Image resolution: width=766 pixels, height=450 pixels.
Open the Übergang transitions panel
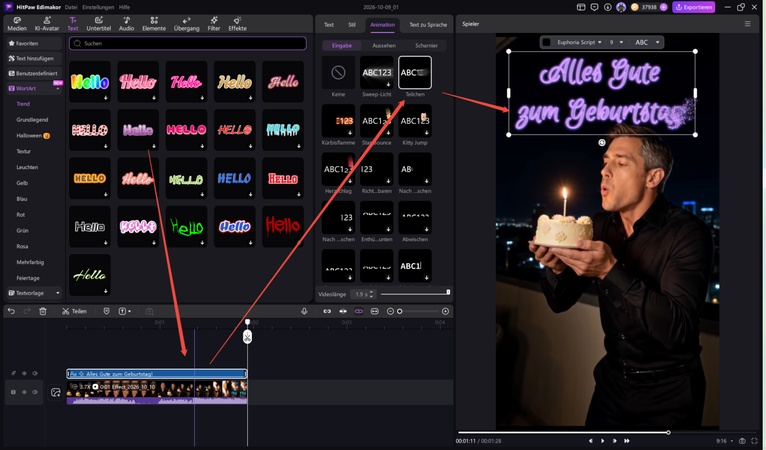click(187, 24)
